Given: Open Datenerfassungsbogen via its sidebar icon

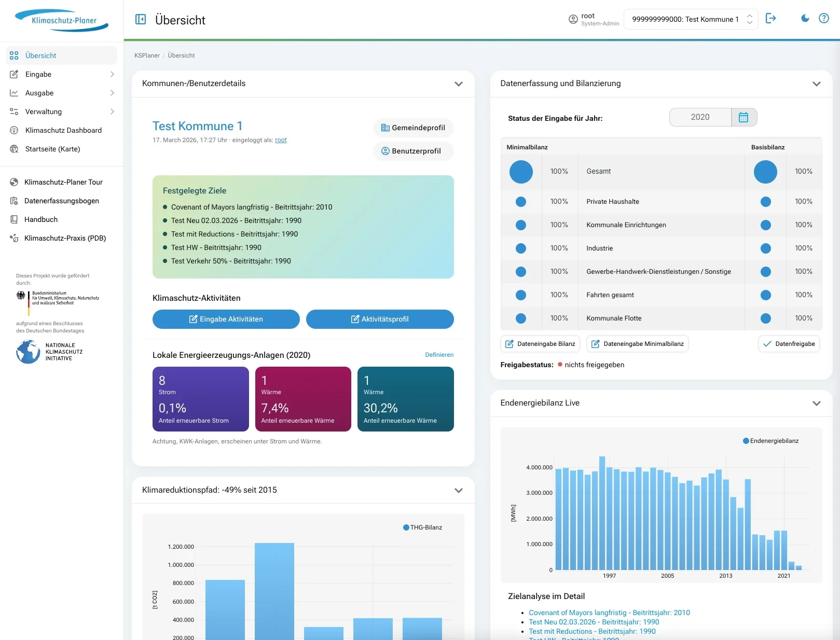Looking at the screenshot, I should point(14,201).
